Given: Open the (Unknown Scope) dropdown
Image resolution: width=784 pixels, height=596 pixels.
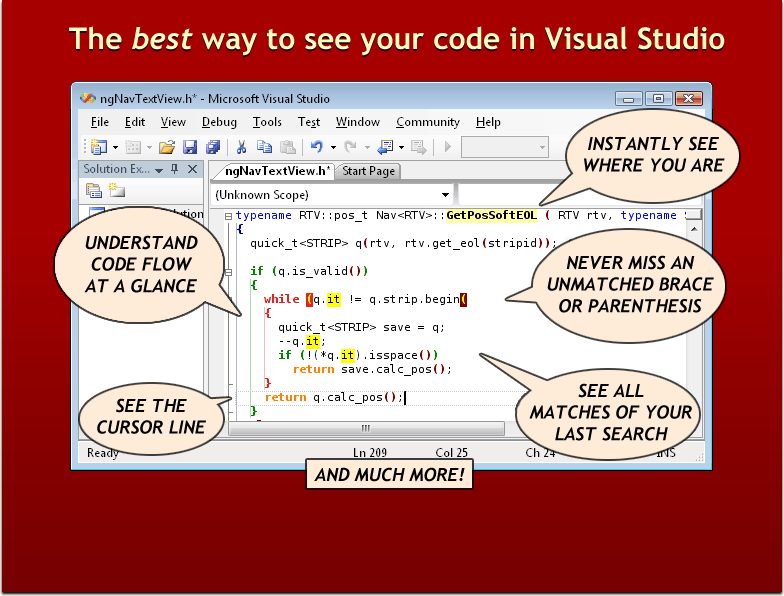Looking at the screenshot, I should 446,194.
